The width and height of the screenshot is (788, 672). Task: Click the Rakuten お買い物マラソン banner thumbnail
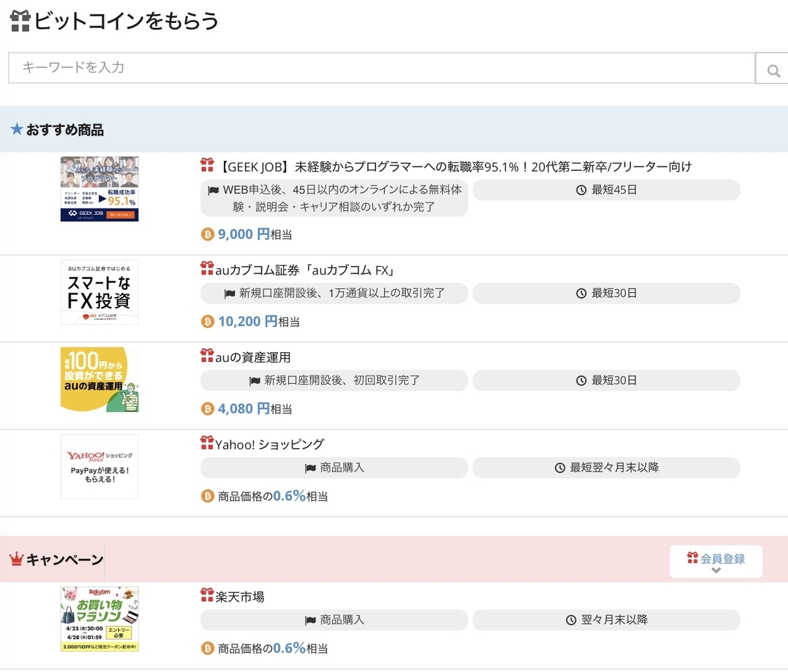click(99, 619)
